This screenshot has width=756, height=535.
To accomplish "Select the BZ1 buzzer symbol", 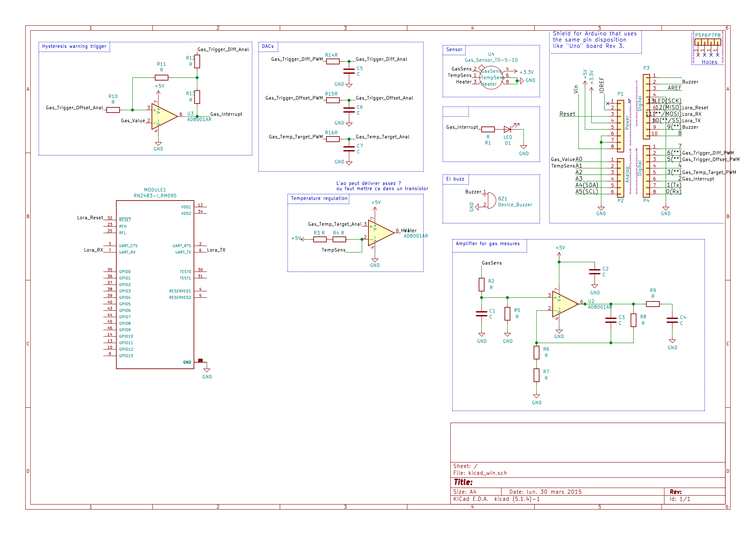I will 491,200.
